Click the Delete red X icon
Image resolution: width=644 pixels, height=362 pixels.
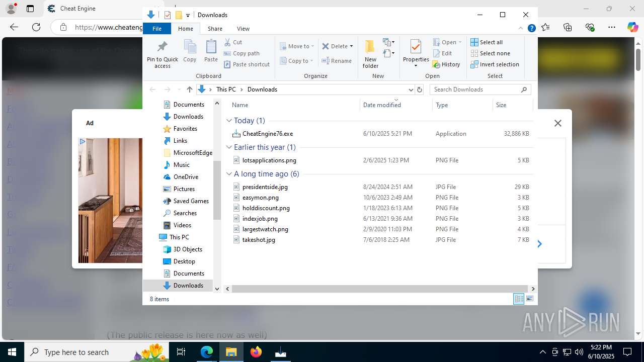pyautogui.click(x=326, y=46)
